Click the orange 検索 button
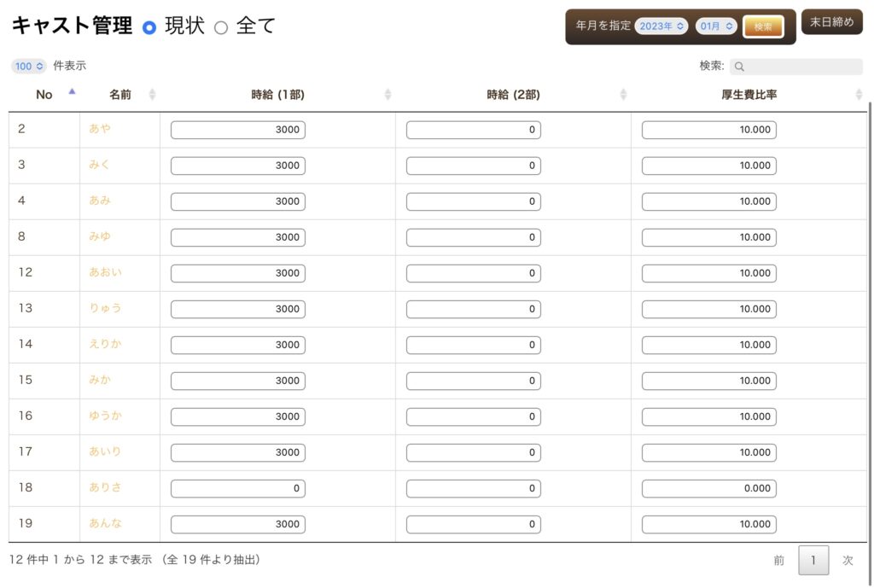Image resolution: width=874 pixels, height=588 pixels. [763, 26]
